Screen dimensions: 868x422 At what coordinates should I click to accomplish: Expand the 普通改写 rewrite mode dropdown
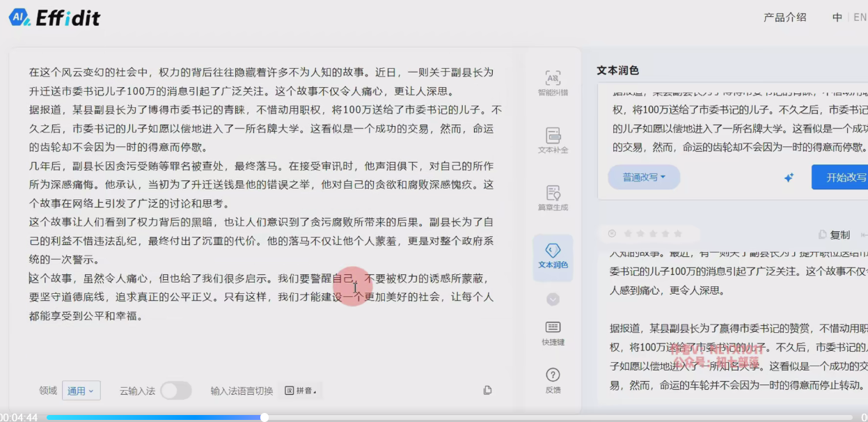click(x=643, y=178)
